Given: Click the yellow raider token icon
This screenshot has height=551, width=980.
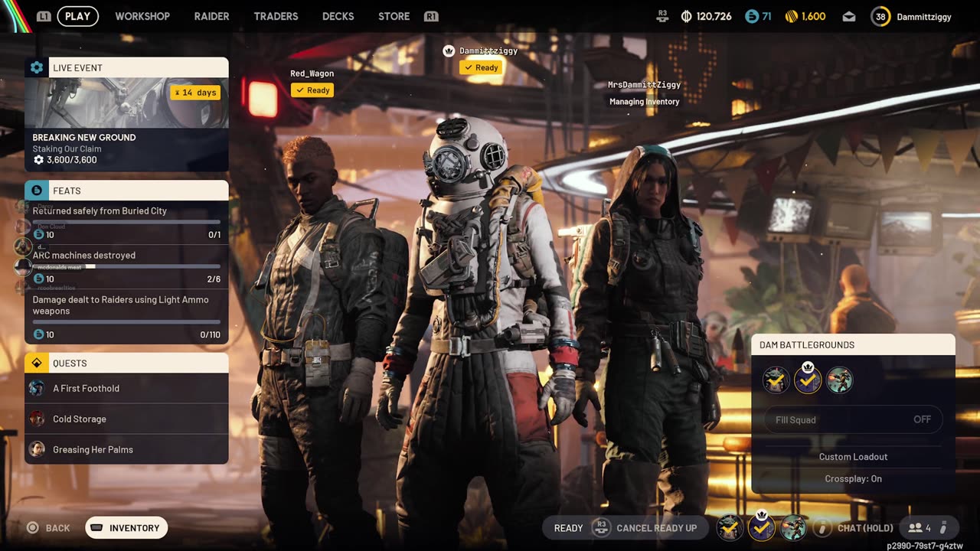Looking at the screenshot, I should click(x=792, y=16).
